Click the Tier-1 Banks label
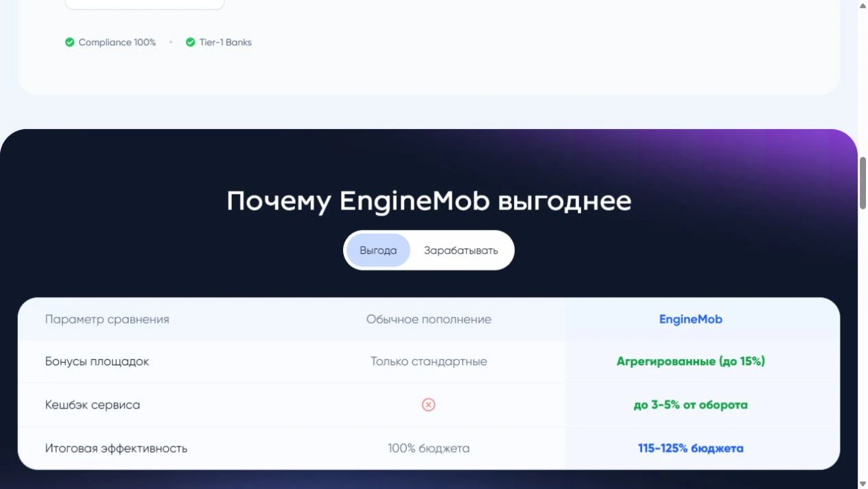The image size is (868, 489). click(226, 43)
